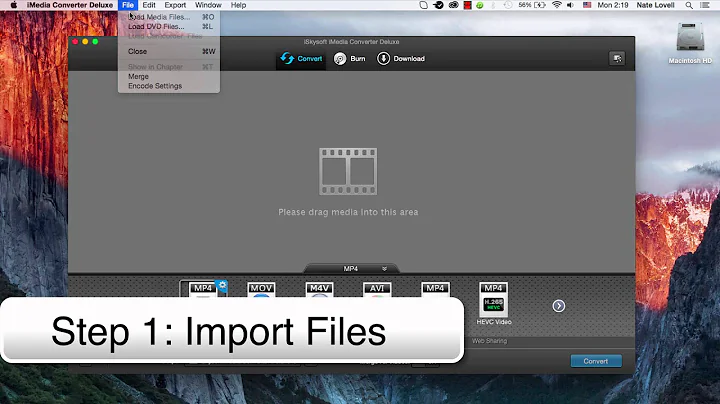Open the Export menu
Viewport: 720px width, 404px height.
click(175, 5)
